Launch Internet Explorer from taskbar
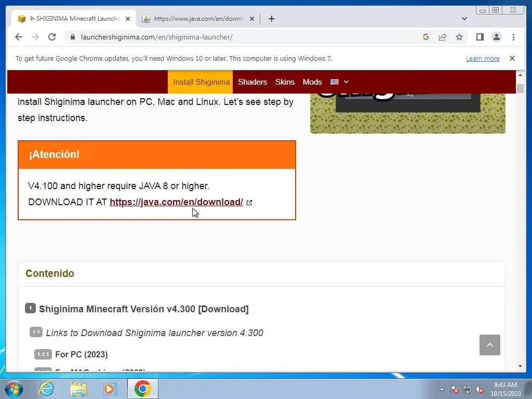This screenshot has width=532, height=399. [46, 389]
